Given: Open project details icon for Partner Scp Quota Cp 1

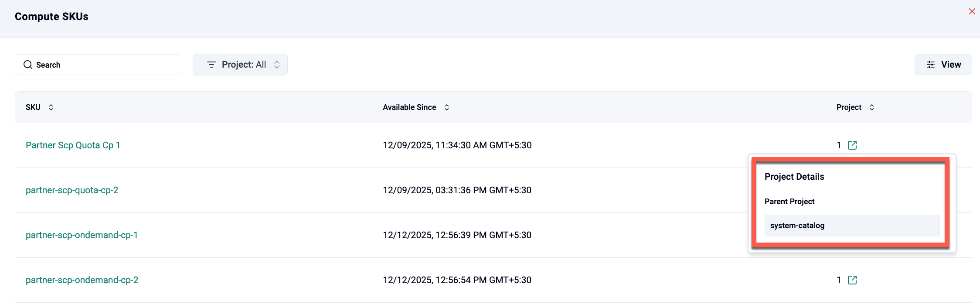Looking at the screenshot, I should tap(852, 145).
